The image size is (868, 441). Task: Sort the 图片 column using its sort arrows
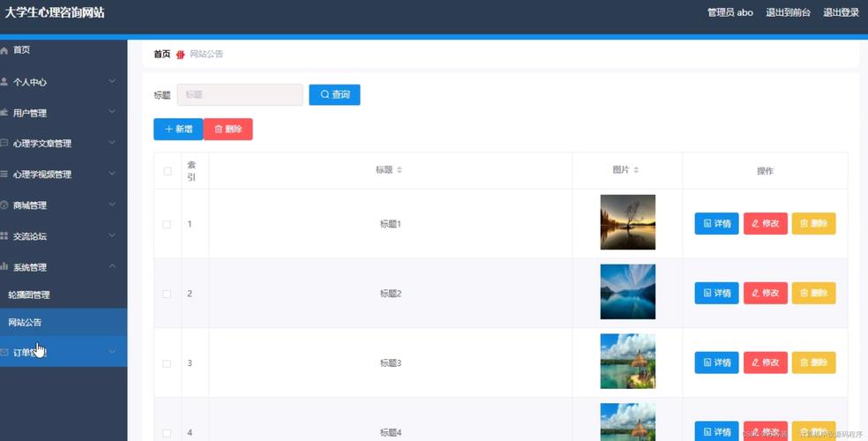tap(636, 170)
